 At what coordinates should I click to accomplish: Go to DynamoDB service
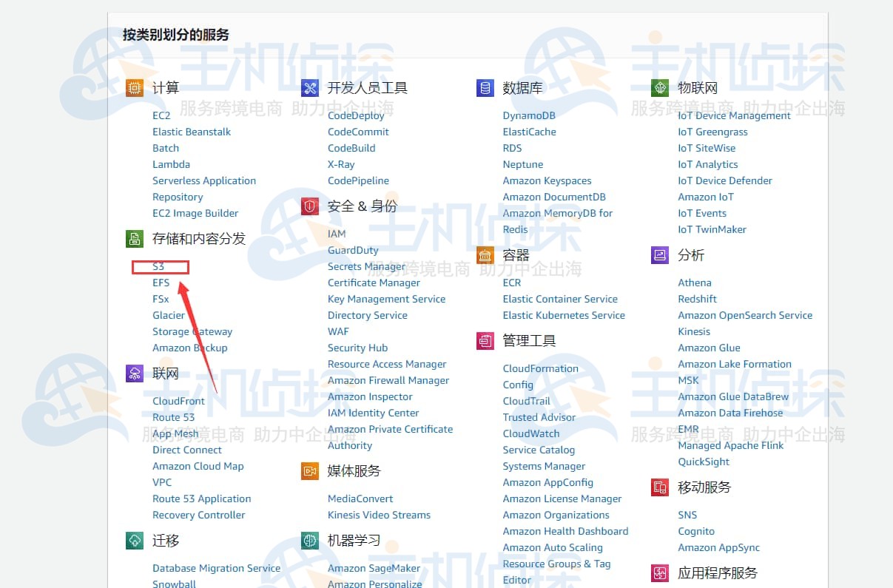tap(528, 115)
